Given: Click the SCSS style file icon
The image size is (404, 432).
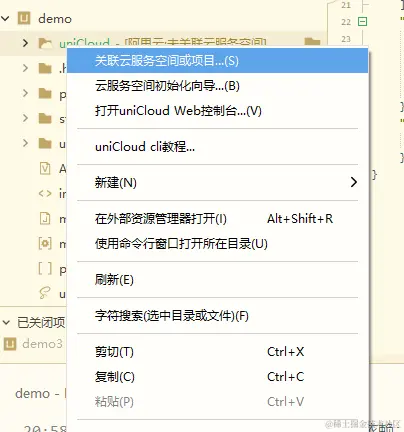Looking at the screenshot, I should tap(45, 293).
